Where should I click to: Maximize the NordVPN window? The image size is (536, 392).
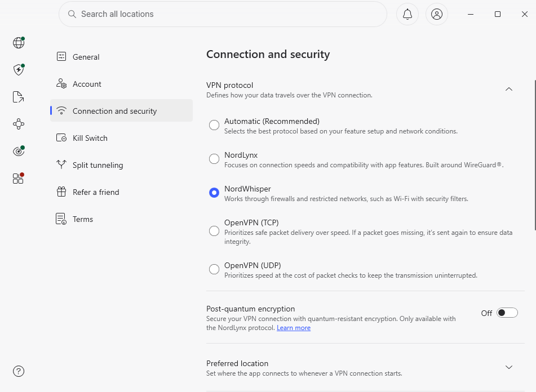(498, 14)
